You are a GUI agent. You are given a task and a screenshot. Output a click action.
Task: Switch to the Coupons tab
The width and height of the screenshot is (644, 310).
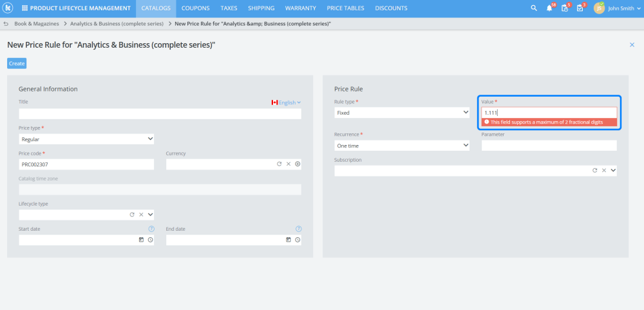coord(196,8)
